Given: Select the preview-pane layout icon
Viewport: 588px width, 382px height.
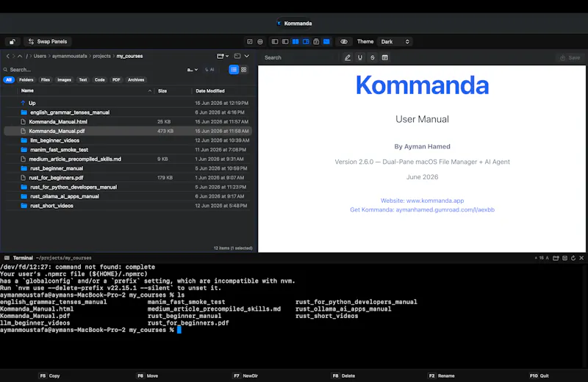Looking at the screenshot, I should (x=306, y=42).
